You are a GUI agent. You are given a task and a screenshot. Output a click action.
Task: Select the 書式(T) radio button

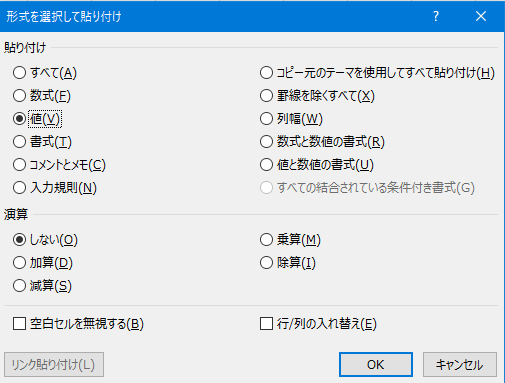pos(42,142)
